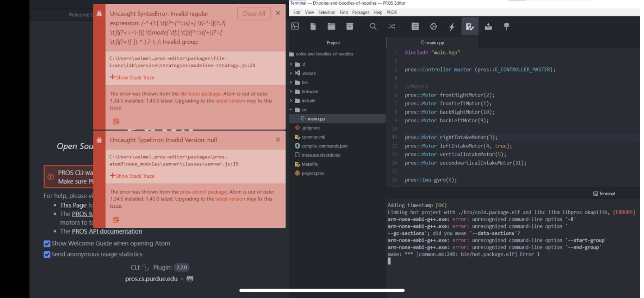This screenshot has height=298, width=644.
Task: Open the Edit menu
Action: click(297, 12)
